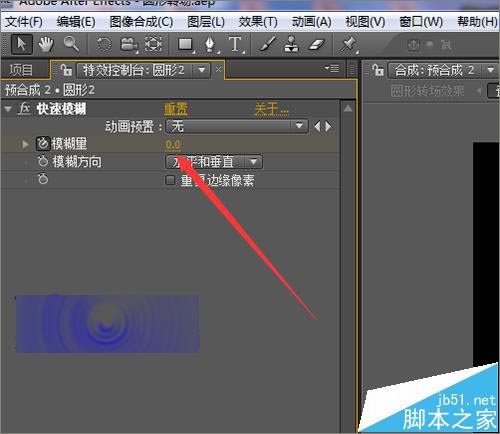This screenshot has height=434, width=500.
Task: Open the effect controls panel options menu
Action: pyautogui.click(x=332, y=69)
